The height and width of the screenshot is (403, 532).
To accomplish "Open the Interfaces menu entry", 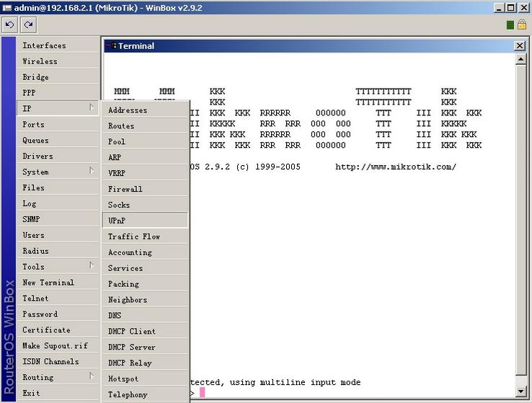I will pos(44,45).
